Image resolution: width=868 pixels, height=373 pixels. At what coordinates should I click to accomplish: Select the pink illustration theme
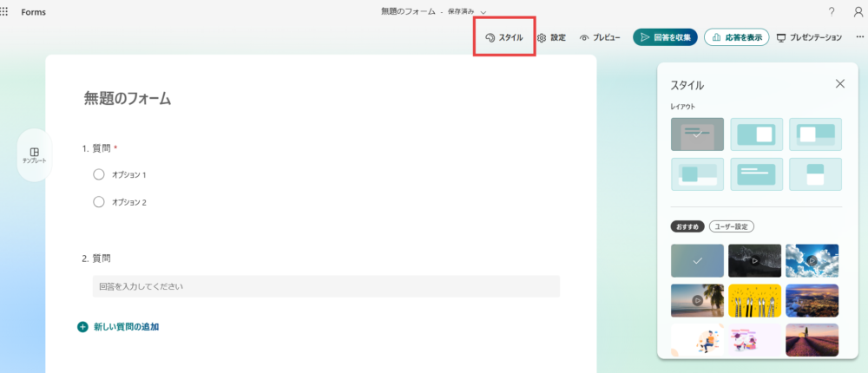(x=754, y=340)
